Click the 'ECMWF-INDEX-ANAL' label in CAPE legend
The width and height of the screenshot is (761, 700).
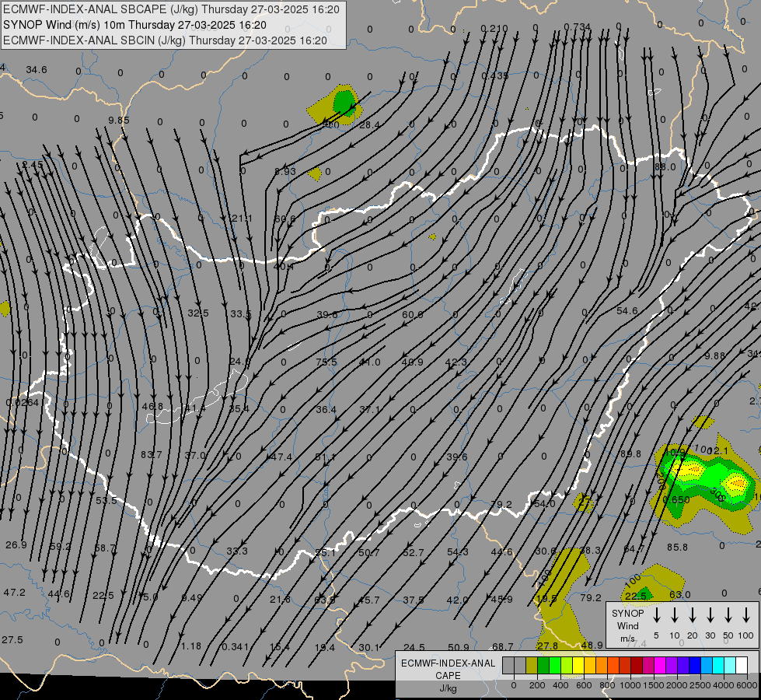point(448,663)
